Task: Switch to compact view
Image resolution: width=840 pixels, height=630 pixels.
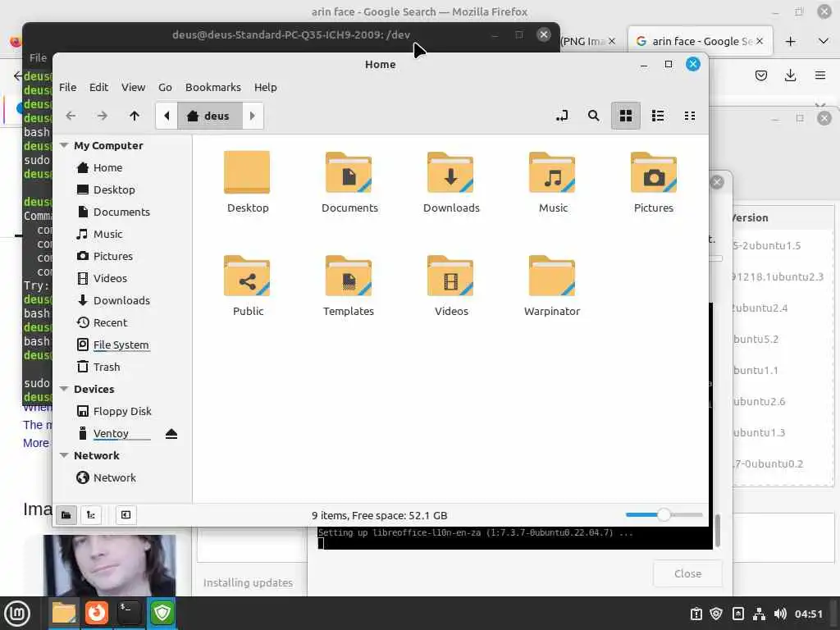Action: 689,116
